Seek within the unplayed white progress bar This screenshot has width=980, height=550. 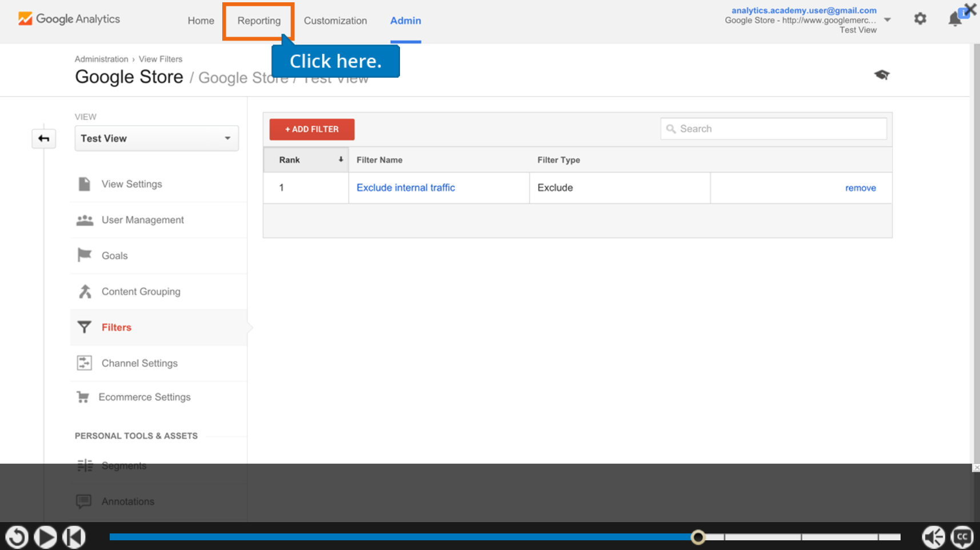pyautogui.click(x=803, y=537)
